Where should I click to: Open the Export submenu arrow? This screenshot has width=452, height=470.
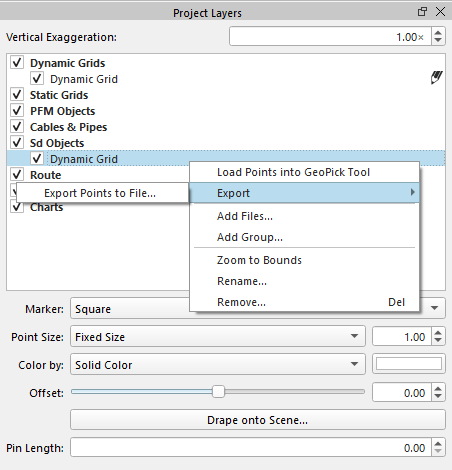(x=413, y=192)
